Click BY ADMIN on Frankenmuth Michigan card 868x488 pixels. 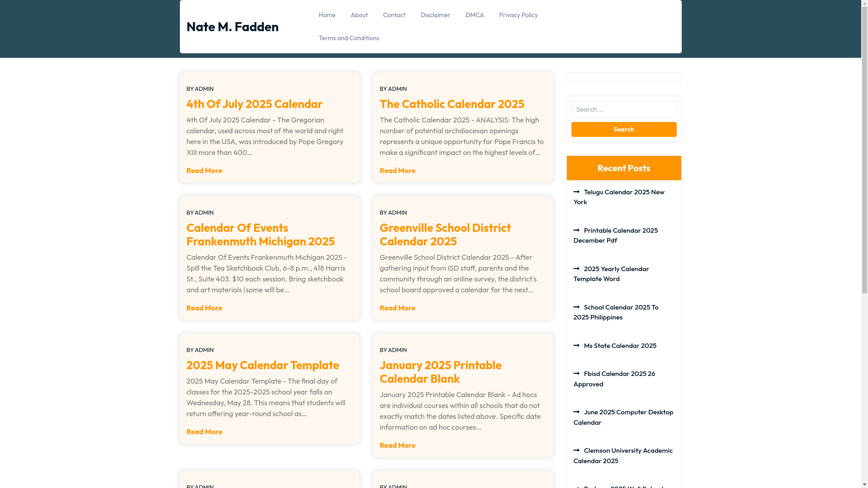[200, 212]
